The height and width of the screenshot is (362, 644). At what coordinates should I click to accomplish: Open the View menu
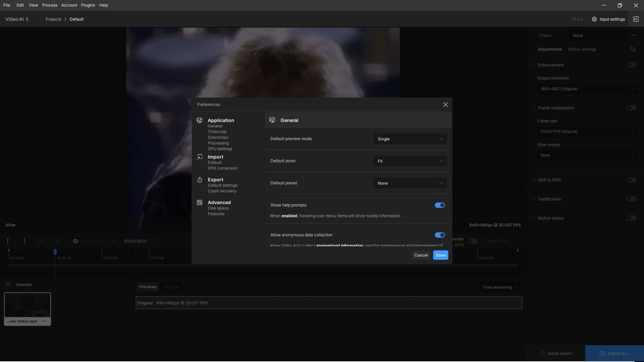pyautogui.click(x=33, y=5)
